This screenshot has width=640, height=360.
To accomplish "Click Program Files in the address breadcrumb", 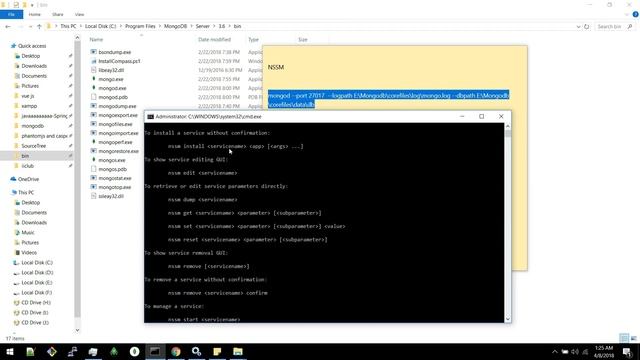I will pos(140,26).
